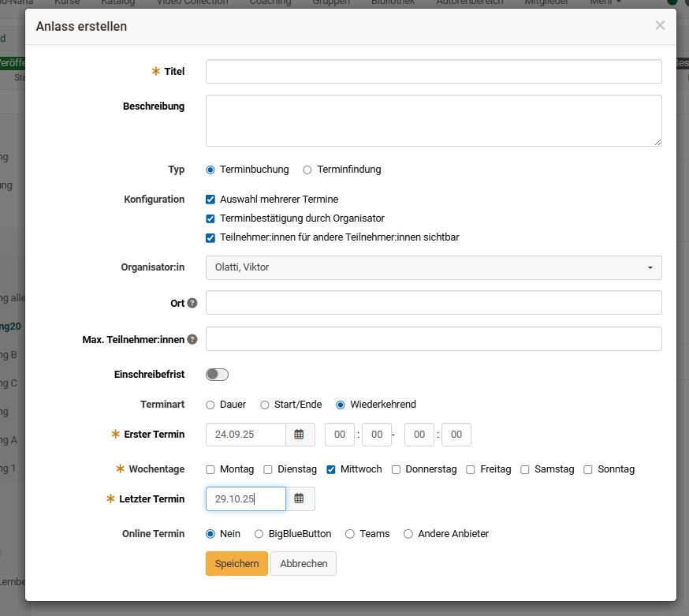Open the Organisator:in dropdown
Image resolution: width=689 pixels, height=616 pixels.
[x=434, y=267]
